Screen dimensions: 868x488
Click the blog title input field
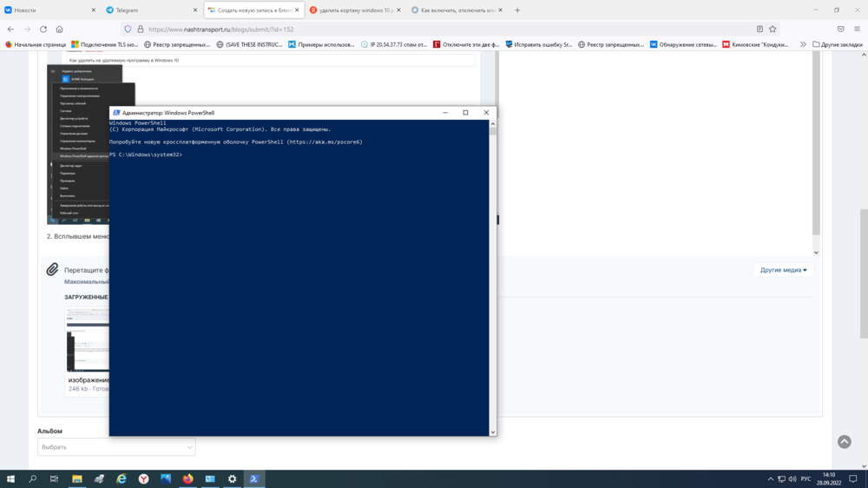coord(271,61)
